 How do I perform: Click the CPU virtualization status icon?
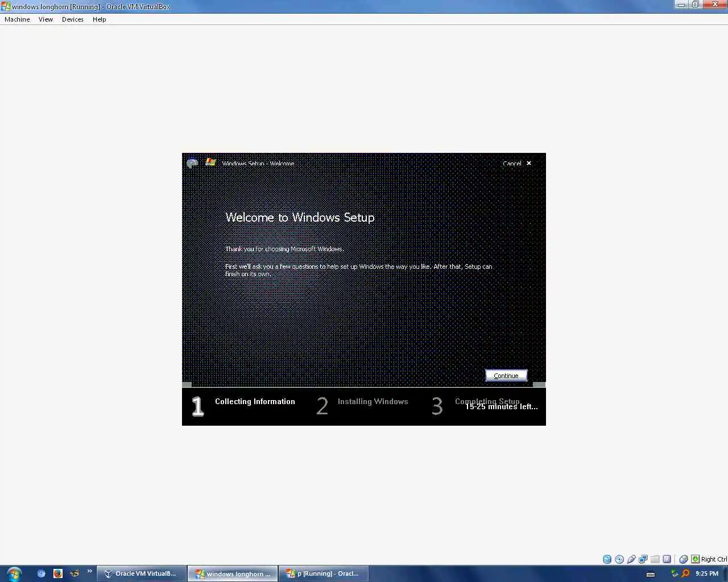click(x=667, y=559)
